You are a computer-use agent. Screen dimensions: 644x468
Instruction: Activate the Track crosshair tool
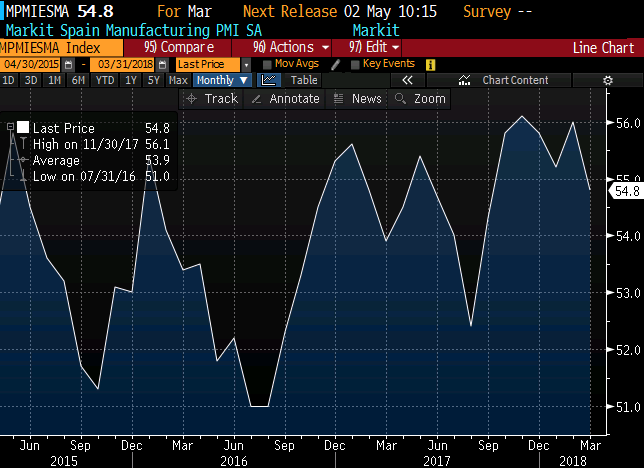[x=212, y=99]
